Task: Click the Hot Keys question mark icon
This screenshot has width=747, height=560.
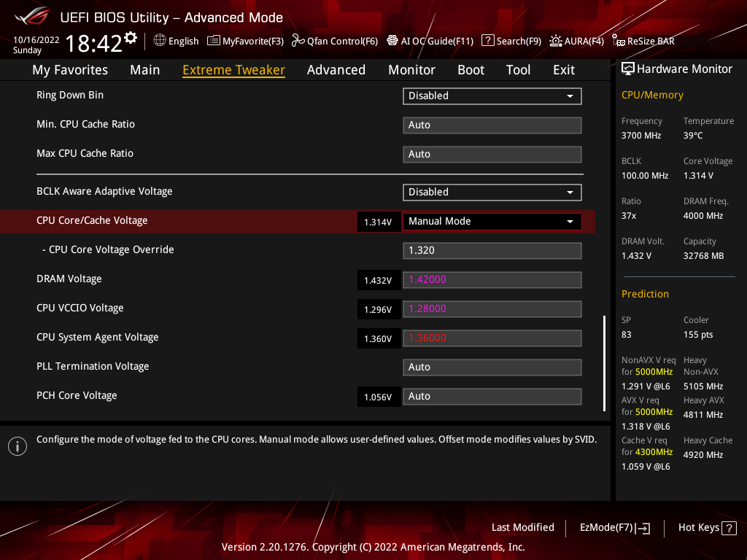Action: click(729, 528)
